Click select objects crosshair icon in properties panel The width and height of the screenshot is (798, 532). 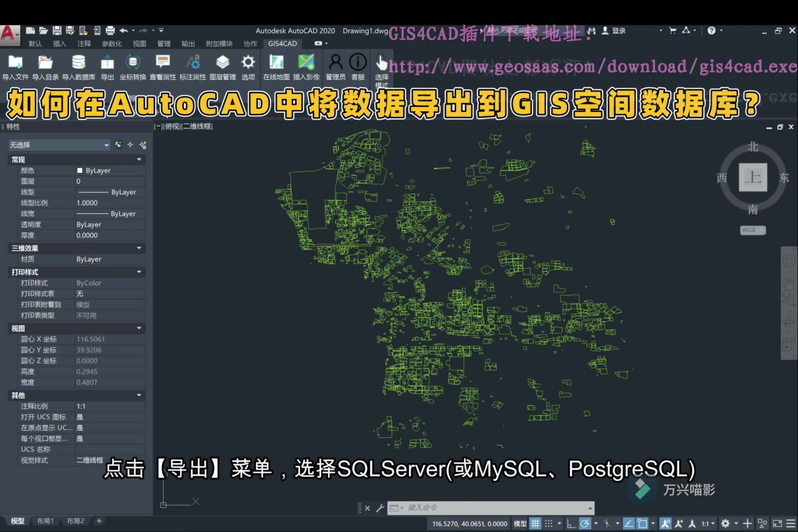pyautogui.click(x=130, y=145)
